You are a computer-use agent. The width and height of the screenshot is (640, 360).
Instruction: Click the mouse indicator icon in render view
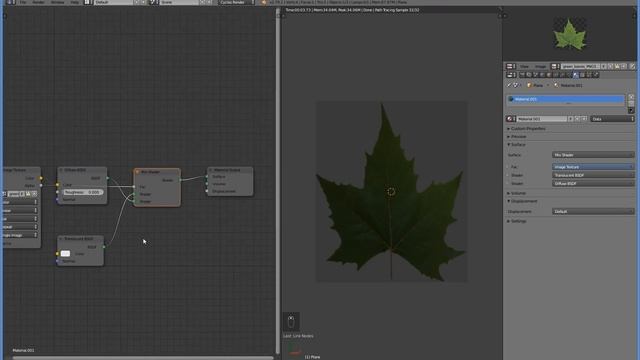click(x=291, y=322)
